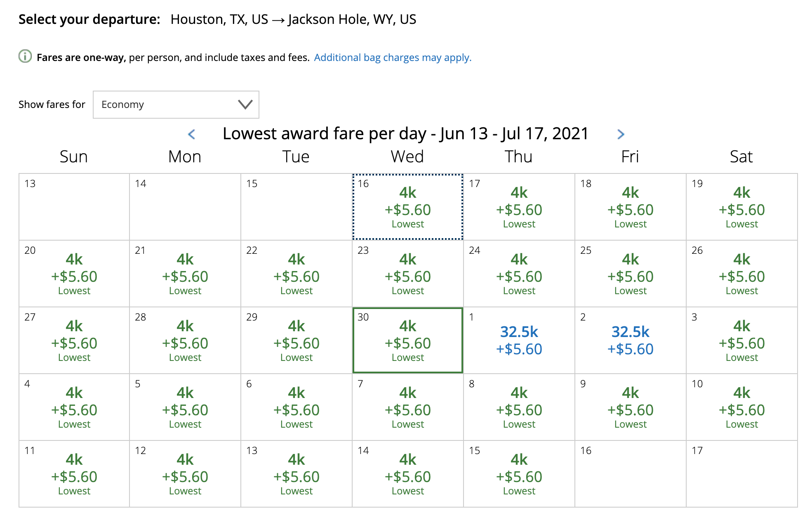Screen dimensions: 812x515
Task: Select the July 3 Saturday fare
Action: click(x=742, y=340)
